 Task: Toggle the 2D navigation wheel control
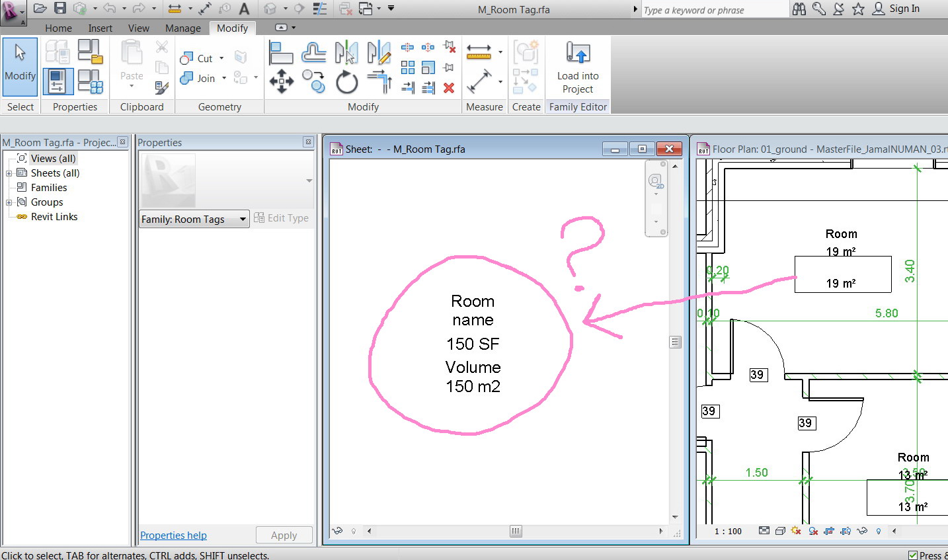click(x=656, y=181)
